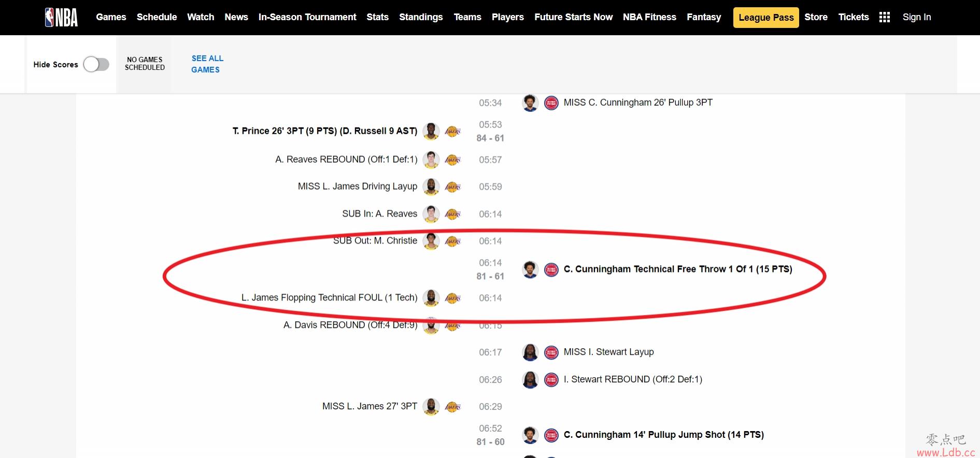Click L. James headshot on Flopping Technical row
This screenshot has width=980, height=458.
(431, 298)
